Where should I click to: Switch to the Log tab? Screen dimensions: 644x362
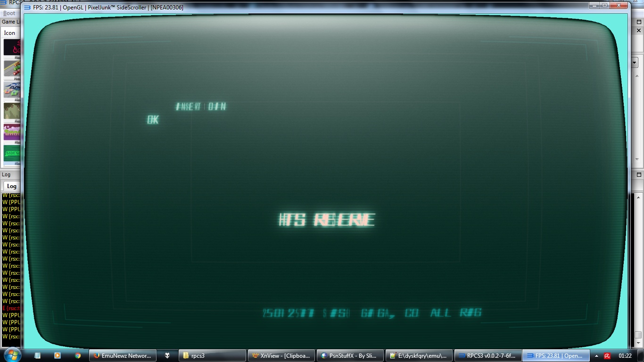[x=11, y=186]
